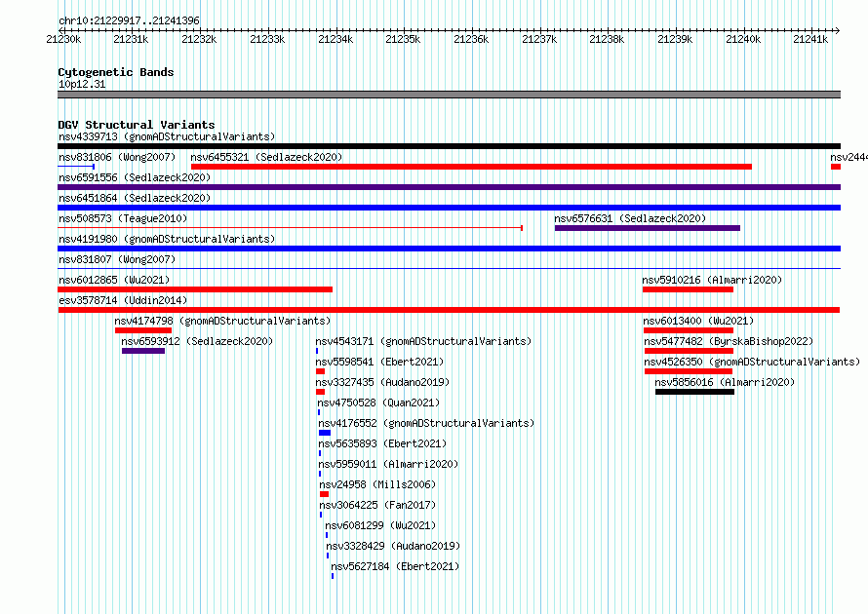Click the 21238k ruler tick label

pos(607,39)
